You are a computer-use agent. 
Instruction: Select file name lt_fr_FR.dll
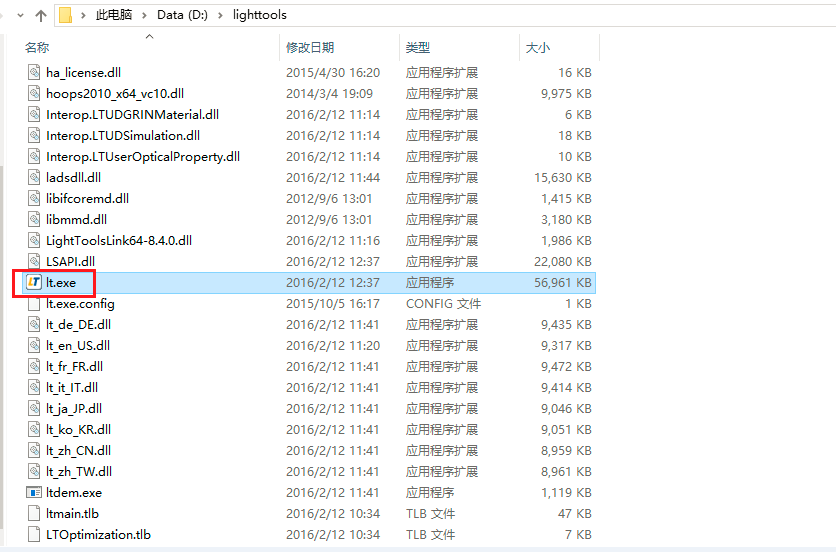[74, 366]
